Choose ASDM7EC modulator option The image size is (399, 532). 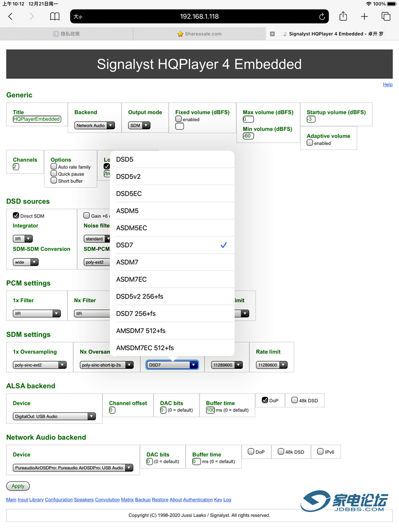click(x=172, y=279)
